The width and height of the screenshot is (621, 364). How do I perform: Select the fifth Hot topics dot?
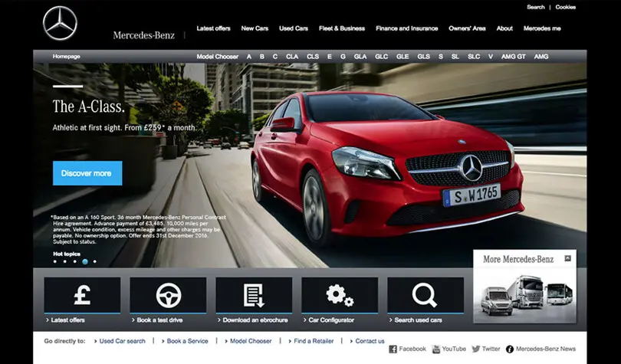tap(94, 261)
